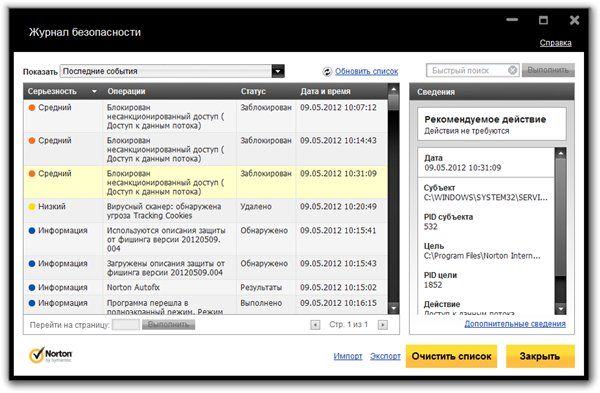Click the Выполнить button next to quick search
Screen dimensions: 600x393
click(x=548, y=70)
